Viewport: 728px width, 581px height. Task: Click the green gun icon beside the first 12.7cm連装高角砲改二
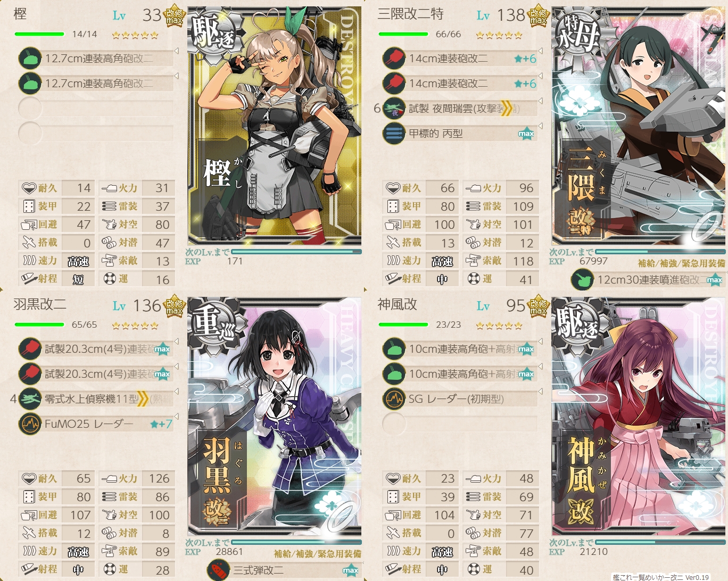(x=30, y=59)
